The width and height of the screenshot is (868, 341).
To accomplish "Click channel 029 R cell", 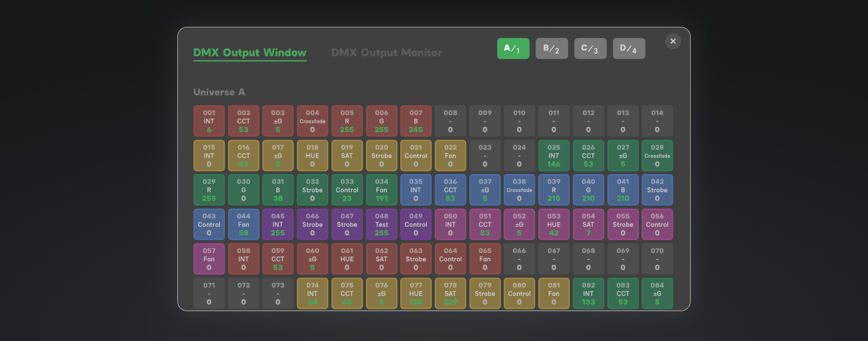I will 209,190.
